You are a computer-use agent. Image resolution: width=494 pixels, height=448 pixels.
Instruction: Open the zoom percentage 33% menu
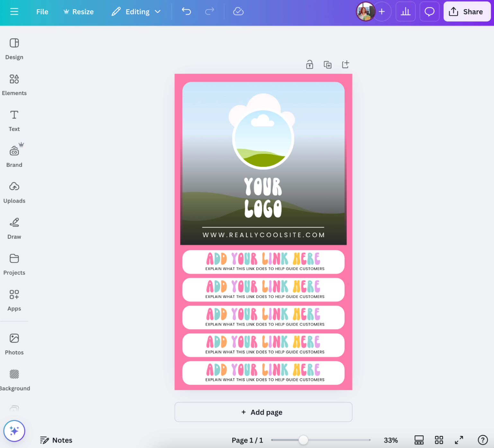click(x=391, y=440)
